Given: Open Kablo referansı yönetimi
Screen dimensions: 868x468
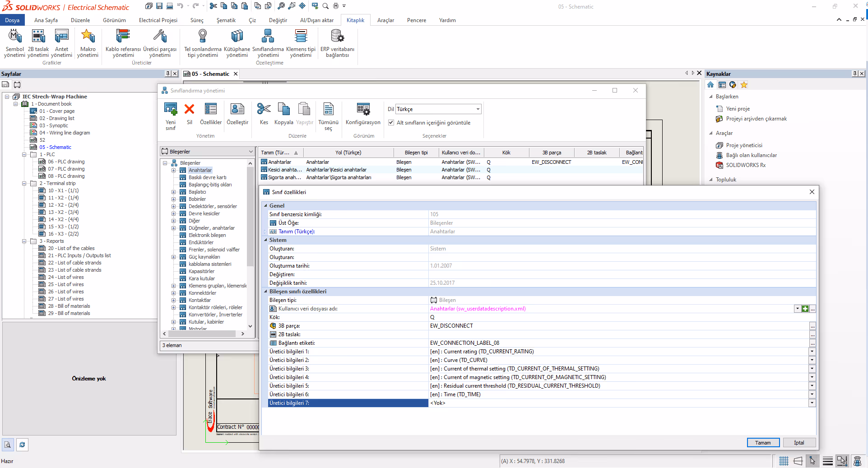Looking at the screenshot, I should pyautogui.click(x=123, y=43).
